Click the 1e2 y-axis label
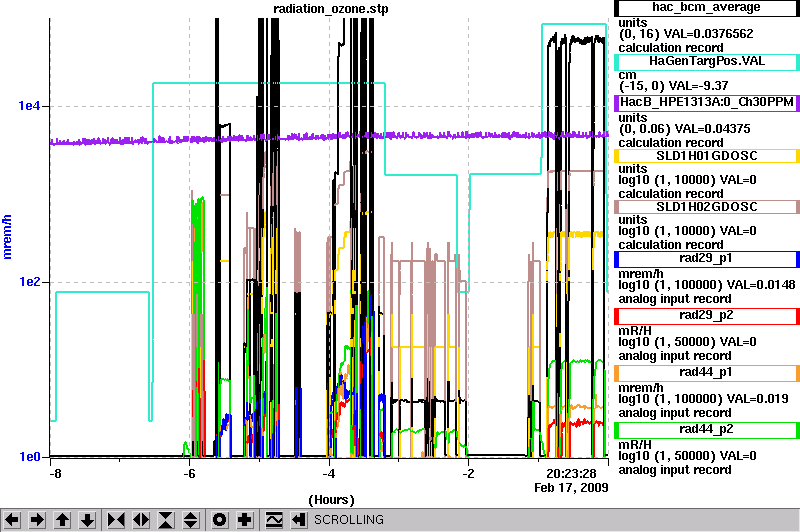 (x=29, y=282)
